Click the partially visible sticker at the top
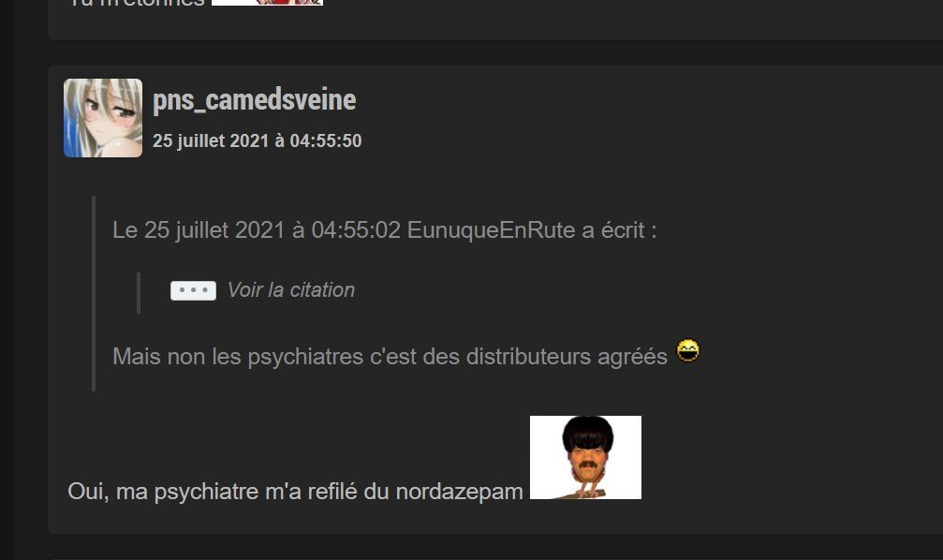The image size is (943, 560). (x=267, y=3)
